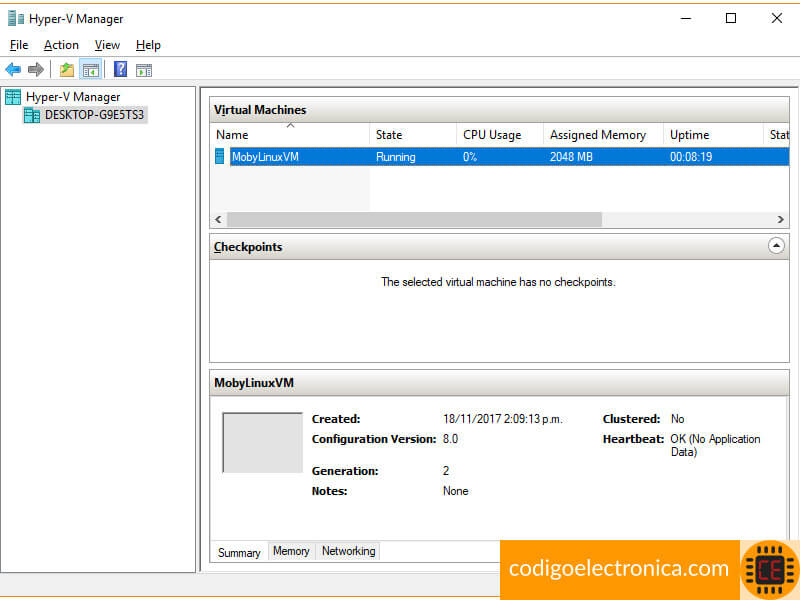Open Help via the question mark icon
Viewport: 800px width, 600px height.
(120, 69)
